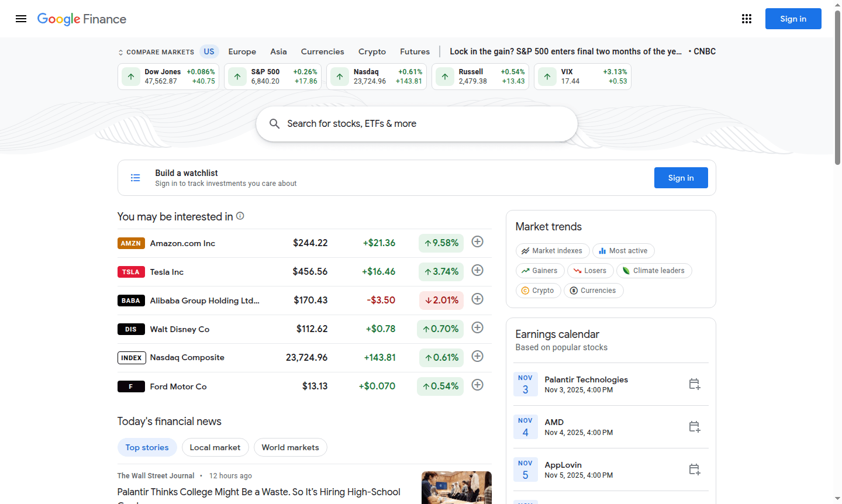Enable the Crypto trend filter chip

click(x=538, y=290)
